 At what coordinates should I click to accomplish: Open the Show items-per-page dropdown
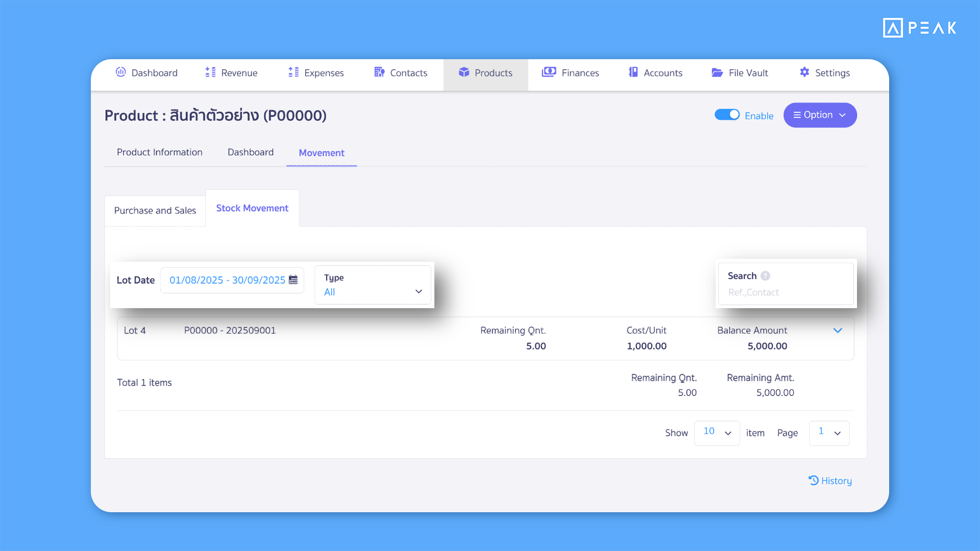coord(717,433)
